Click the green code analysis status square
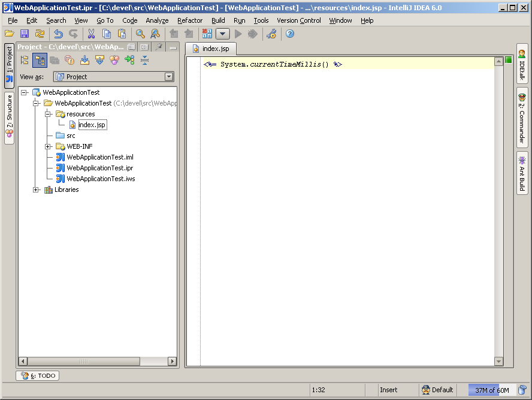Image resolution: width=532 pixels, height=400 pixels. click(508, 60)
